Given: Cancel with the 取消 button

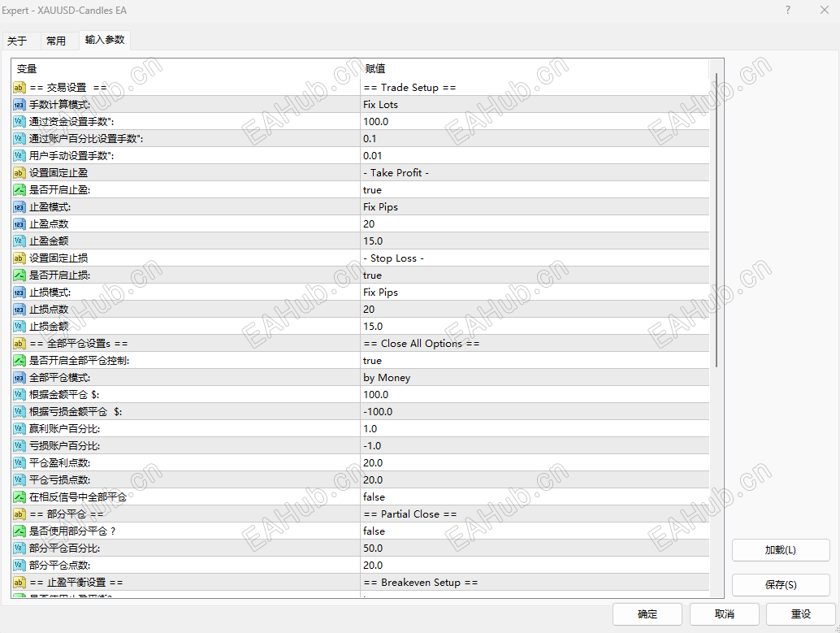Looking at the screenshot, I should click(x=725, y=614).
